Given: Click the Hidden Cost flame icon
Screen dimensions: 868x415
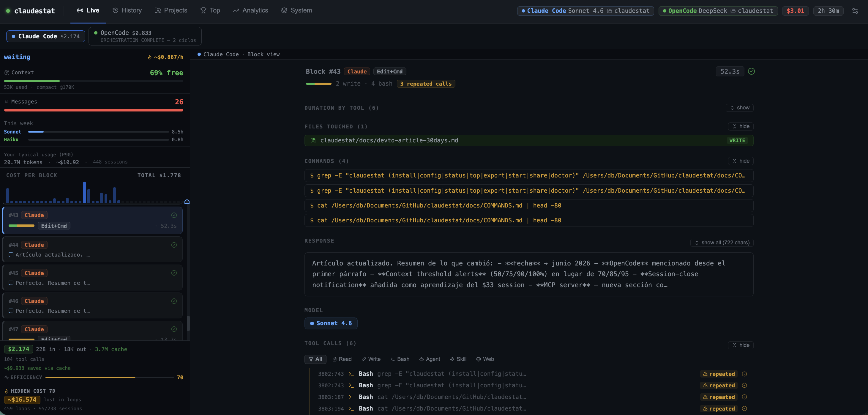Looking at the screenshot, I should (7, 391).
